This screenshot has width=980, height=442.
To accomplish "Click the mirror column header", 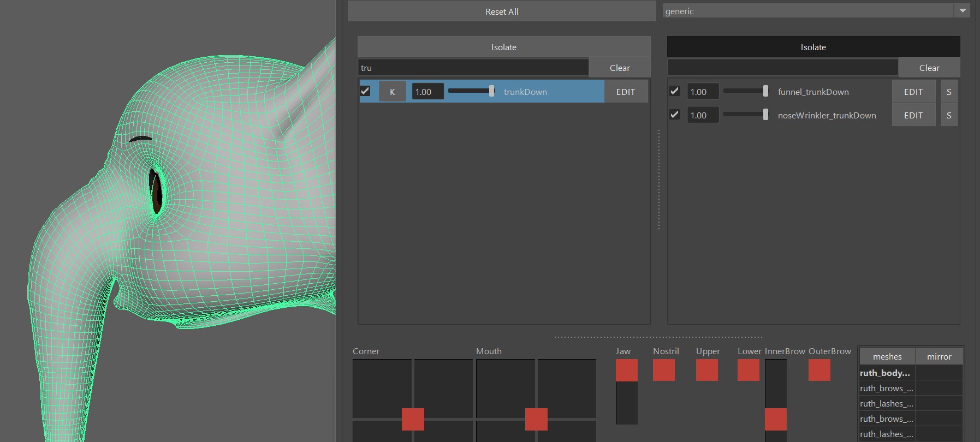I will pos(939,356).
